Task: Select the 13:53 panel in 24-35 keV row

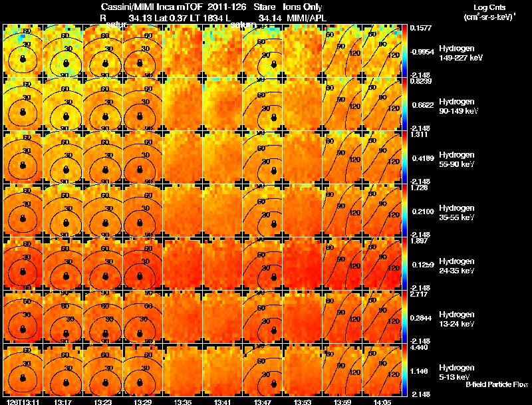Action: [x=302, y=263]
